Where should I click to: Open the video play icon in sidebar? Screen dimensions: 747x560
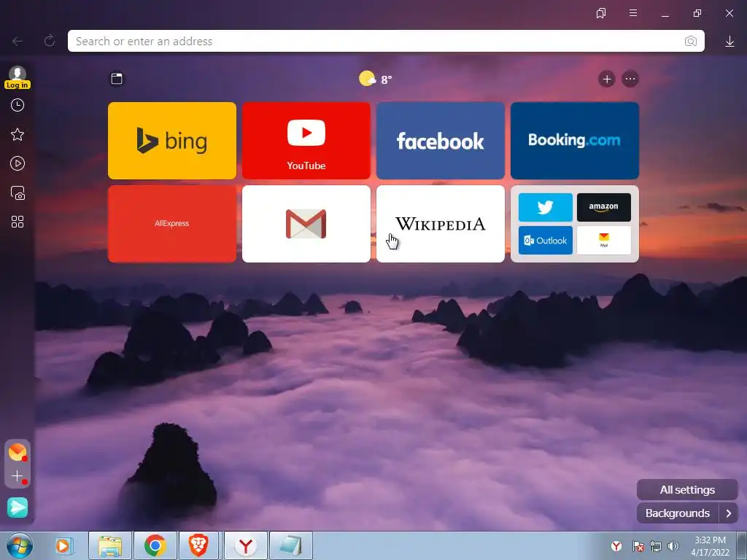pyautogui.click(x=18, y=164)
